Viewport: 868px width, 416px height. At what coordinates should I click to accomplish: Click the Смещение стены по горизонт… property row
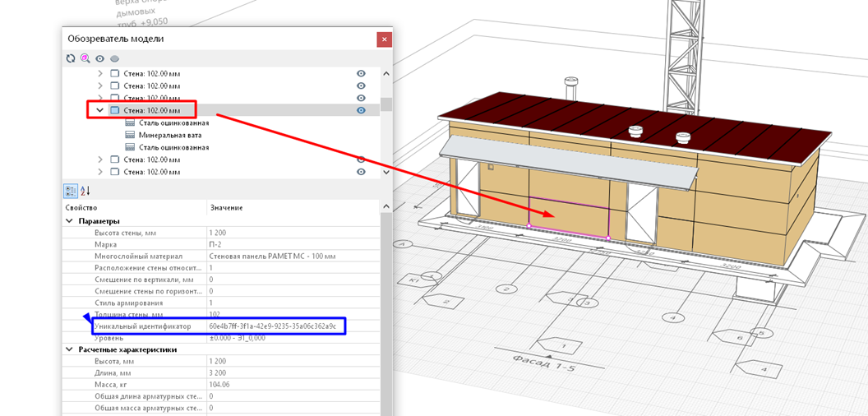click(221, 291)
